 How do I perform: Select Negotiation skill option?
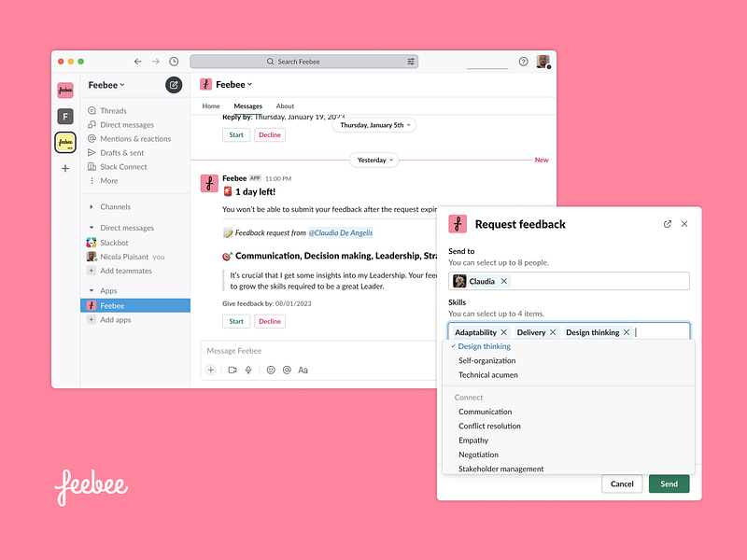tap(478, 455)
